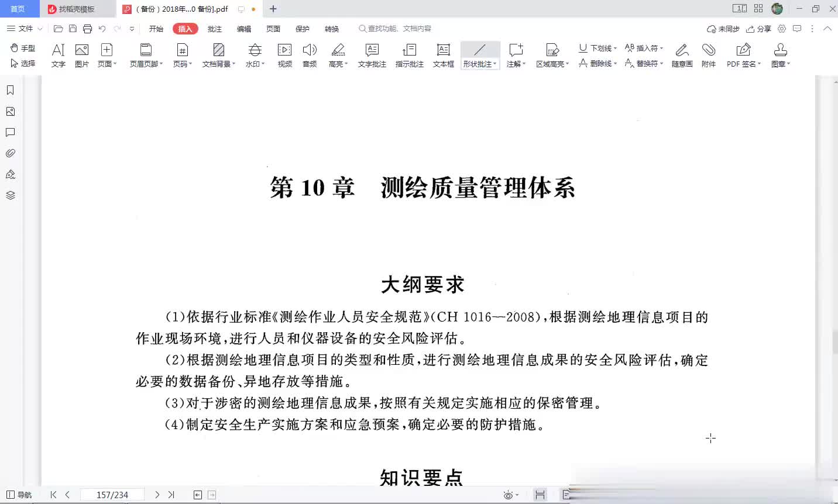Open the 文件 file menu dropdown
The height and width of the screenshot is (504, 838).
[25, 29]
